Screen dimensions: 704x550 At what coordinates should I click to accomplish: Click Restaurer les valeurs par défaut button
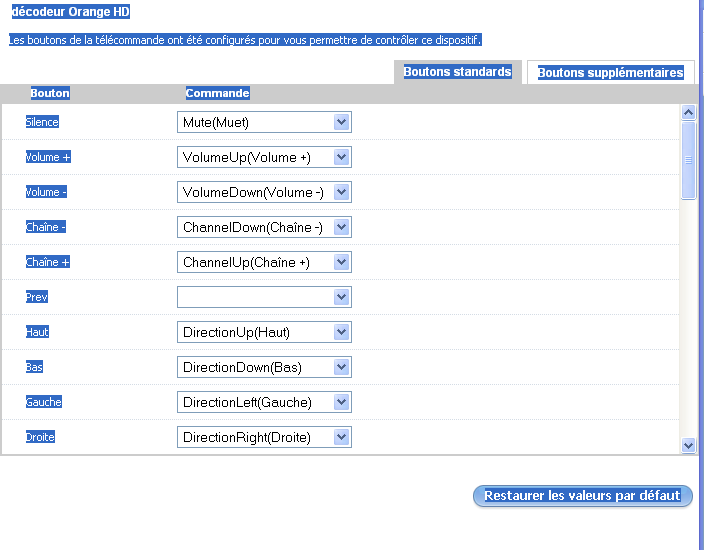click(x=582, y=496)
